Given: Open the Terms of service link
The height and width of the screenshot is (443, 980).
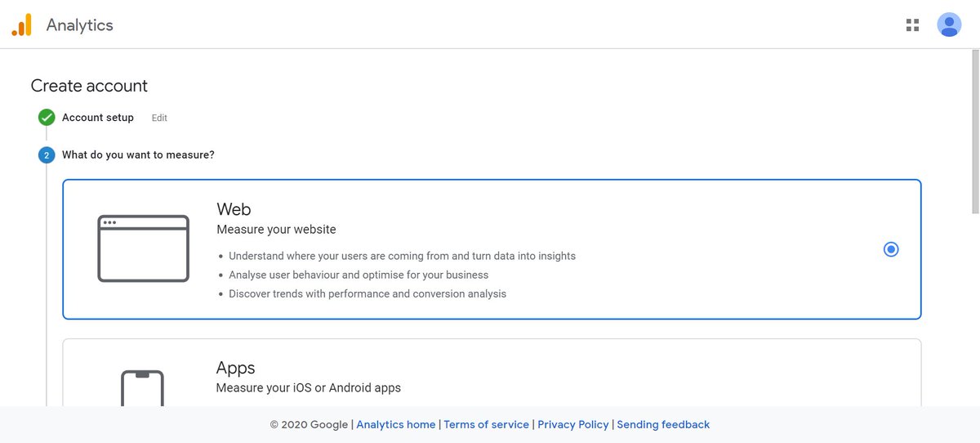Looking at the screenshot, I should [x=487, y=425].
